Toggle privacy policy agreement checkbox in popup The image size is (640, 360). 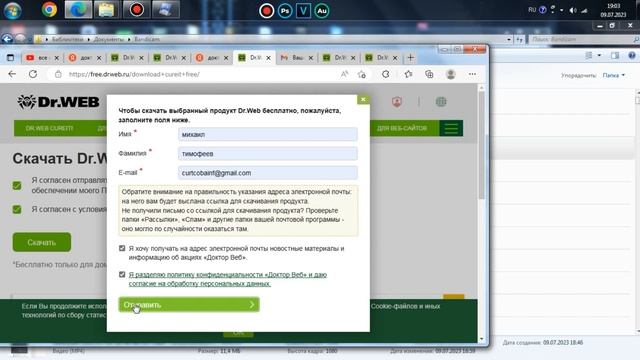tap(122, 274)
